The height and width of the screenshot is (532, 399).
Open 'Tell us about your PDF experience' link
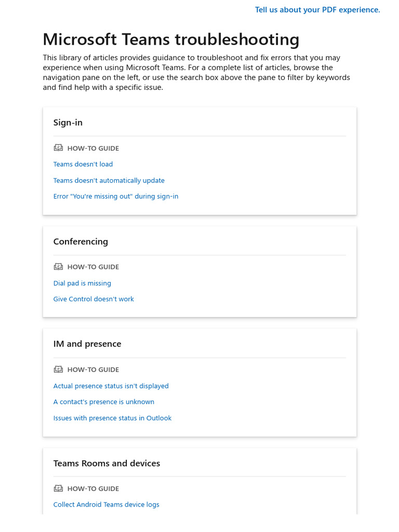click(317, 10)
